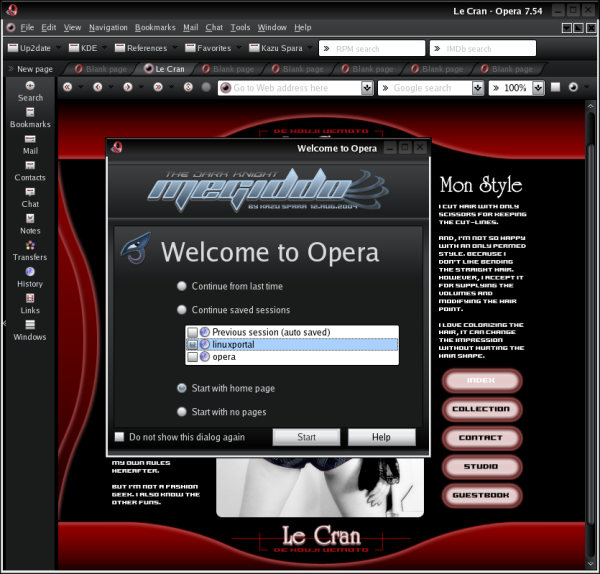Click the page's vertical scrollbar
The image size is (600, 574).
pos(591,335)
